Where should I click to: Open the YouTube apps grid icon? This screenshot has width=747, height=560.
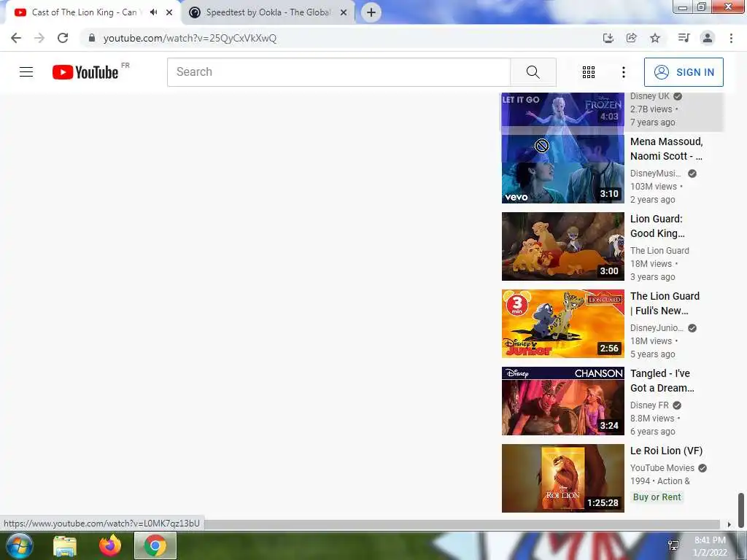(x=589, y=72)
